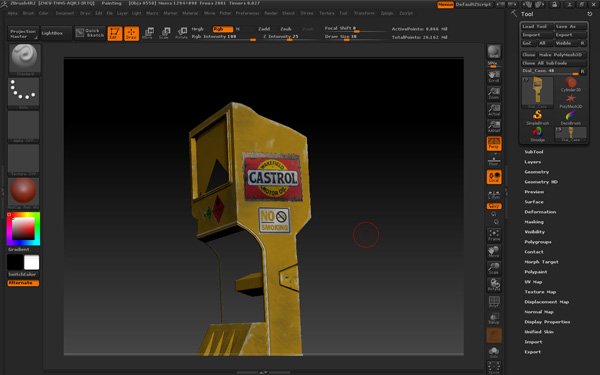Click the BPR render button
Image resolution: width=600 pixels, height=375 pixels.
(x=494, y=52)
